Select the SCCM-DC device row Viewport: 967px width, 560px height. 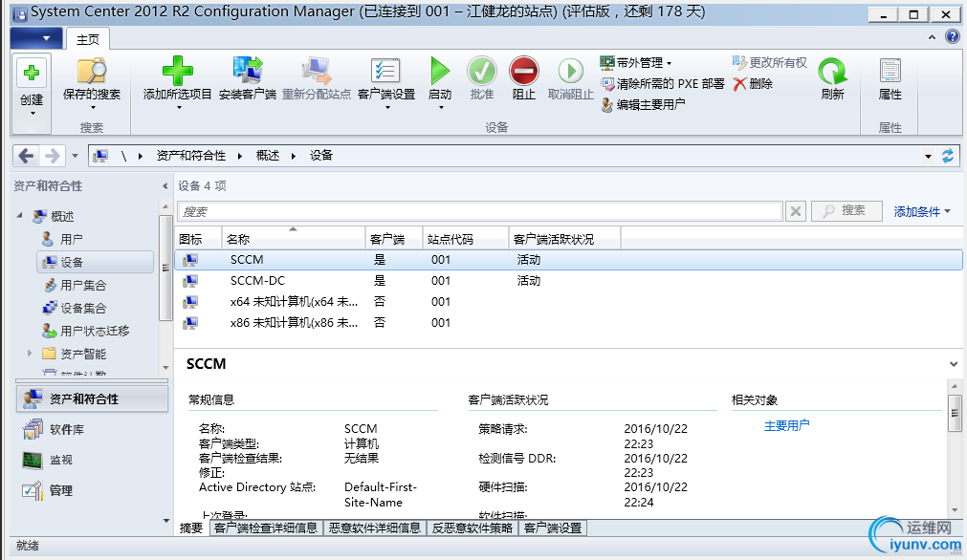pos(568,281)
